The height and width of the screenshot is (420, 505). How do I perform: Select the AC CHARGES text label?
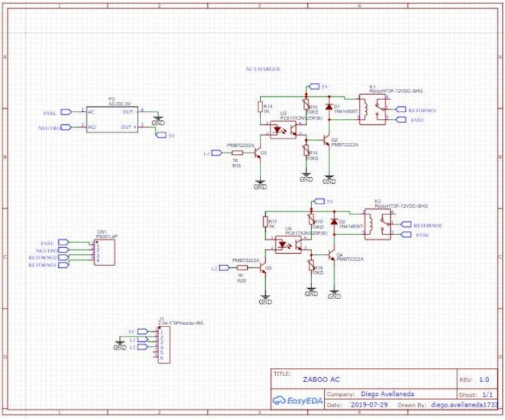263,69
